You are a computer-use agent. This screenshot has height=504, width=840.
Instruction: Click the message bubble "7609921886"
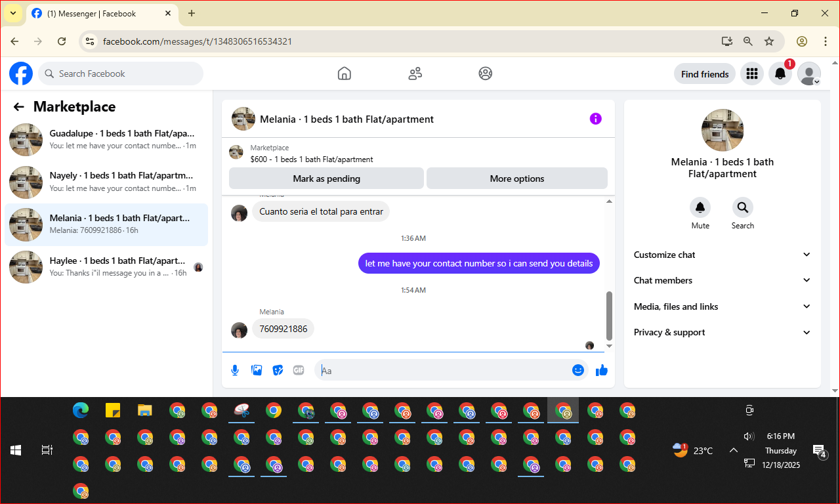coord(283,329)
